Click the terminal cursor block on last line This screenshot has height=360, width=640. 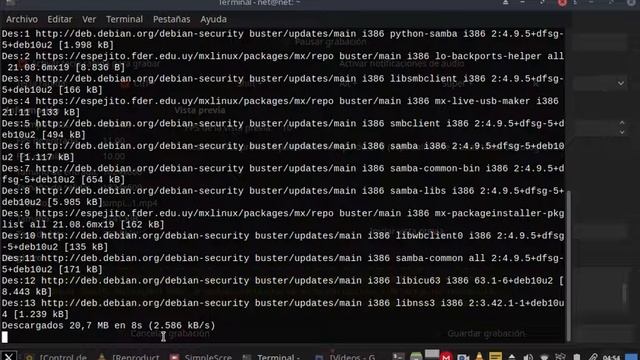(4, 337)
